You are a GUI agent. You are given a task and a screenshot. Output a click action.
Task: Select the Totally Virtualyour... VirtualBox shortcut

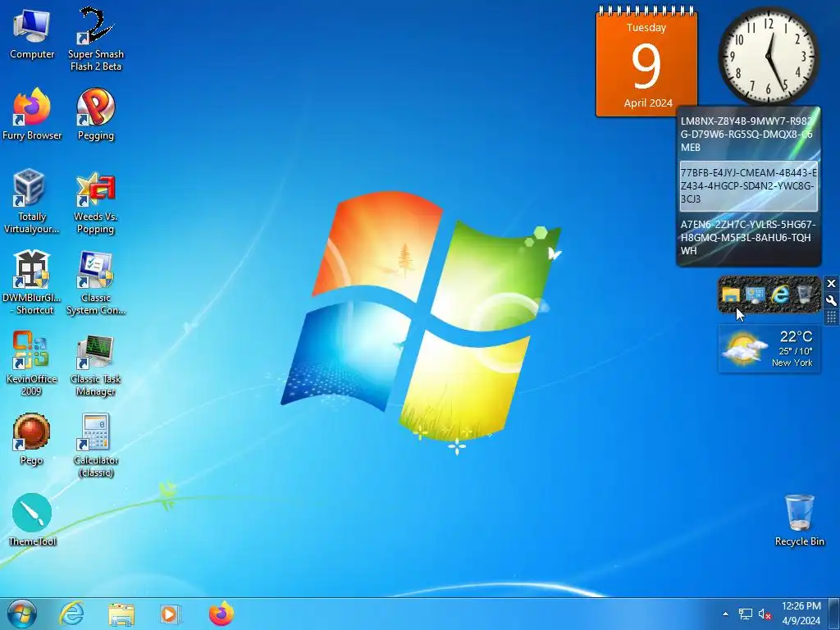point(32,202)
